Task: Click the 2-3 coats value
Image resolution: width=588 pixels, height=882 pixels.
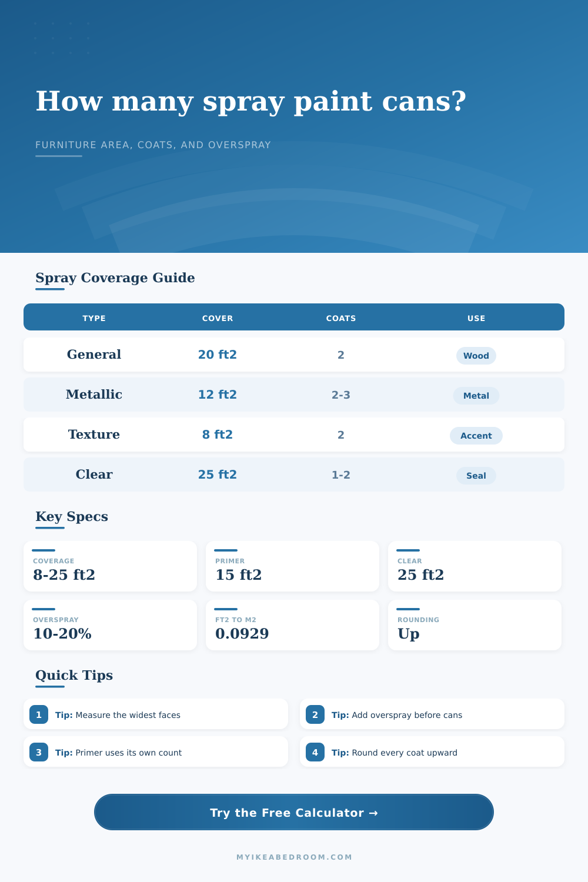Action: click(x=341, y=395)
